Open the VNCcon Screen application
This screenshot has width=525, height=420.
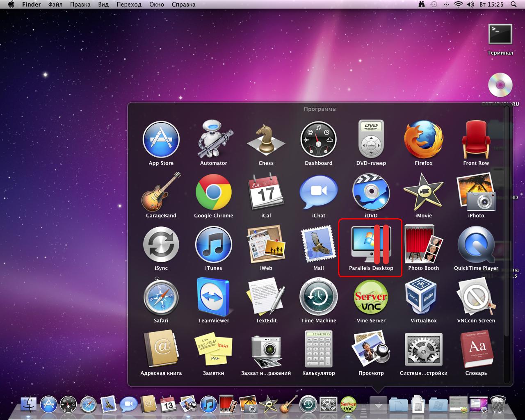tap(476, 297)
